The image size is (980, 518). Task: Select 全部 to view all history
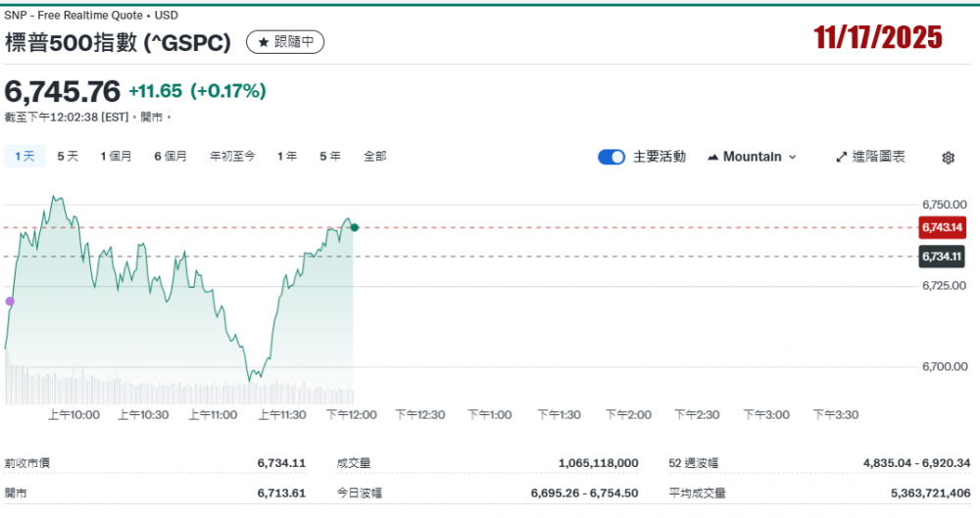coord(375,156)
